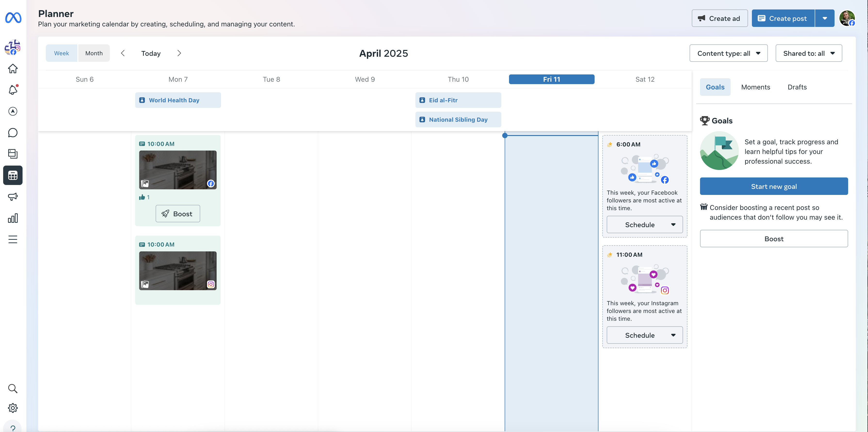Jump to Today
This screenshot has height=432, width=868.
(151, 53)
